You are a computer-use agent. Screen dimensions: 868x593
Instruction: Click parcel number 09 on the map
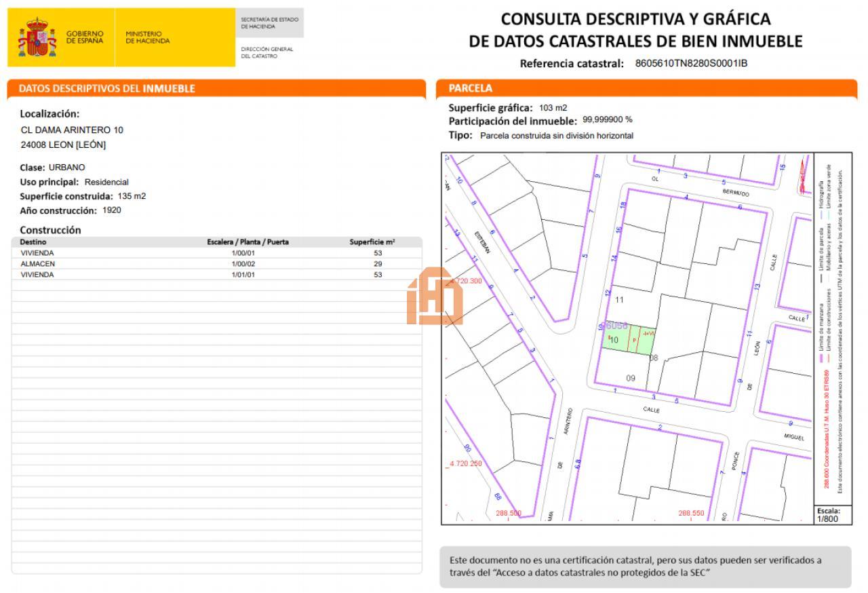point(631,378)
